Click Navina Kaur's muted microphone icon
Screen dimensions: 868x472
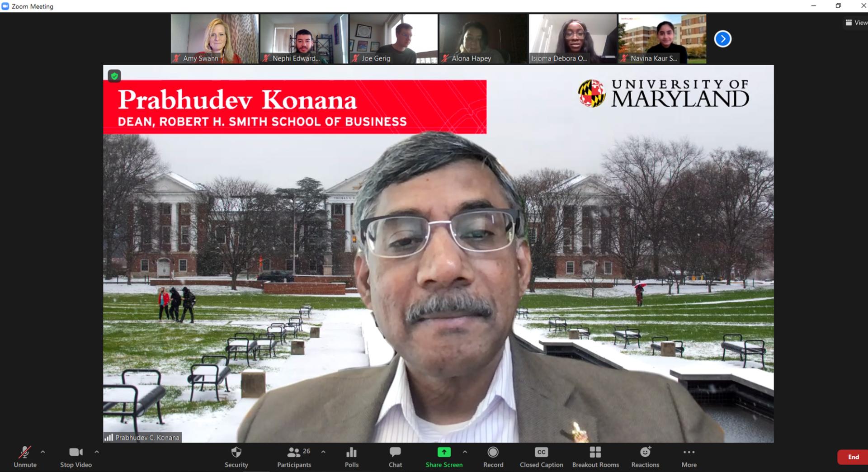point(625,58)
